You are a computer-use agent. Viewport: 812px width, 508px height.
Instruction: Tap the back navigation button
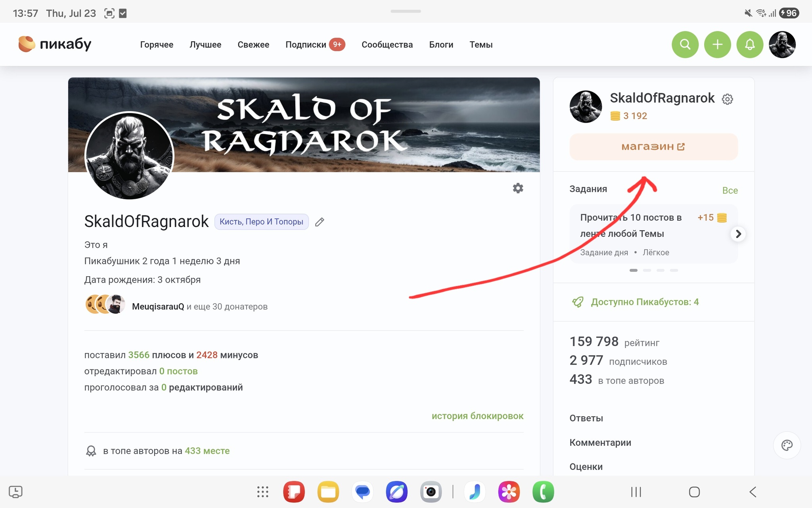tap(753, 492)
